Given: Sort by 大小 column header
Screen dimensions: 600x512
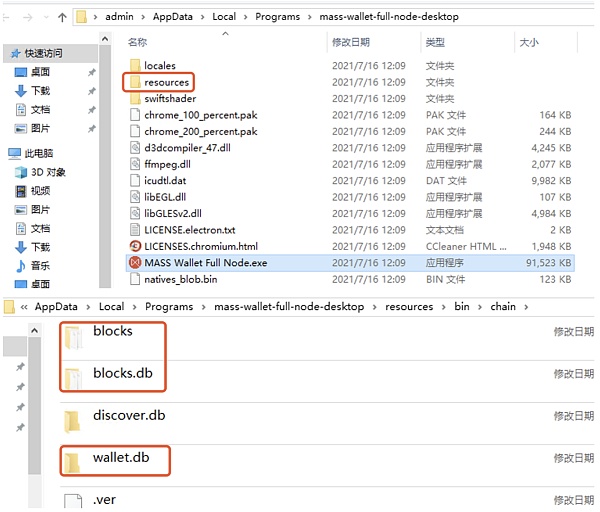Looking at the screenshot, I should [x=529, y=42].
